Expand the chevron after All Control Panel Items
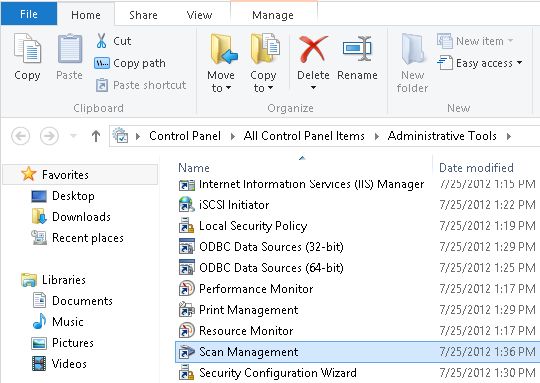 coord(376,136)
